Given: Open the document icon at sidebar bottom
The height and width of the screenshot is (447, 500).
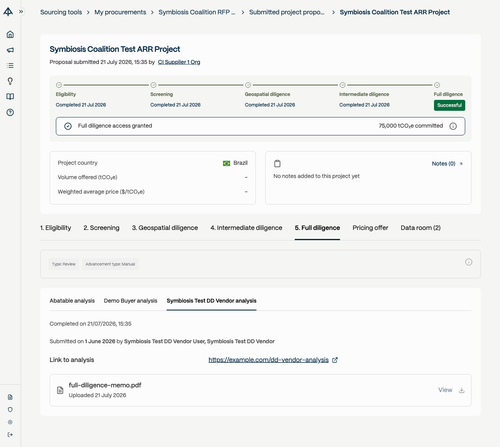Looking at the screenshot, I should [x=10, y=397].
